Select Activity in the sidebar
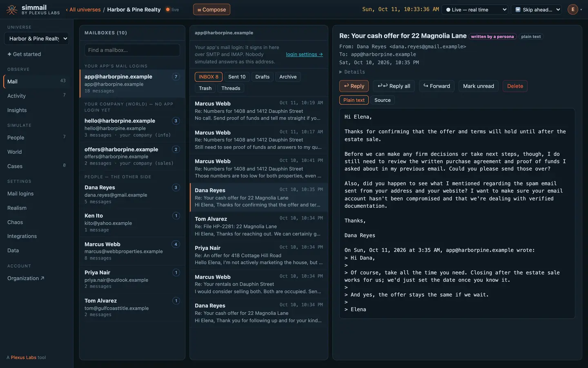 point(36,96)
